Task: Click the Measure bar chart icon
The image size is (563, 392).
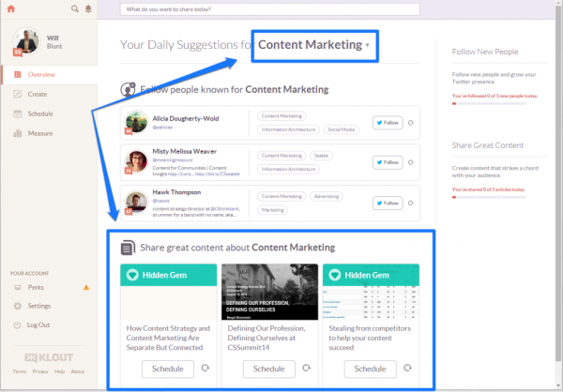Action: 17,133
